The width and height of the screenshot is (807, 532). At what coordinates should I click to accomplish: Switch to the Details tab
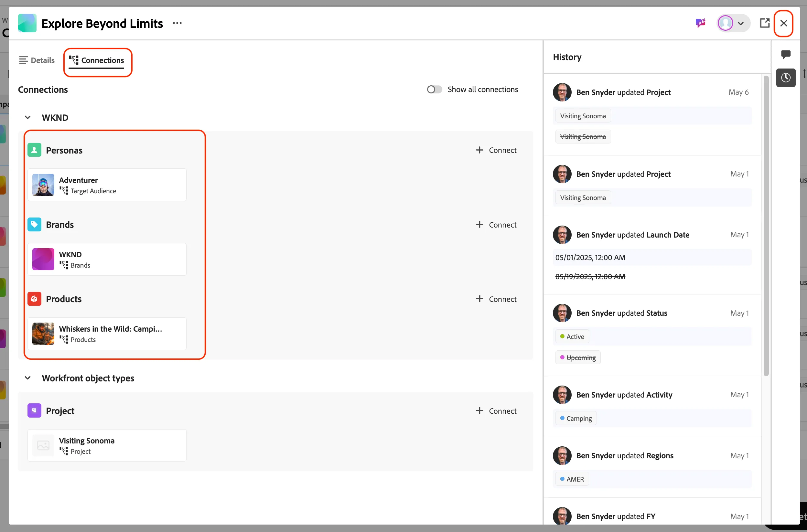click(x=37, y=60)
